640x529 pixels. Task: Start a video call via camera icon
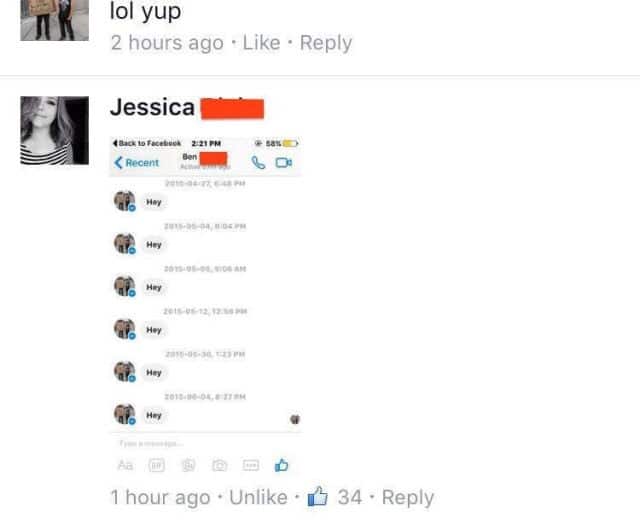pyautogui.click(x=283, y=163)
